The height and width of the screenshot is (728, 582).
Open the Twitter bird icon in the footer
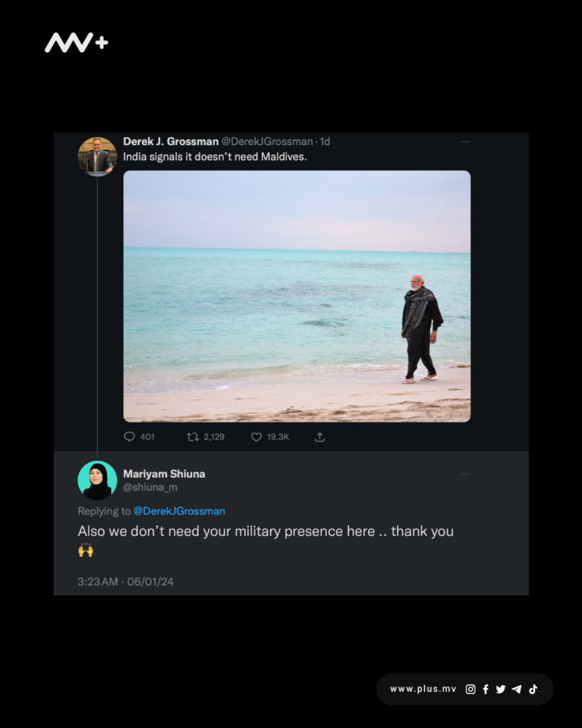click(500, 689)
